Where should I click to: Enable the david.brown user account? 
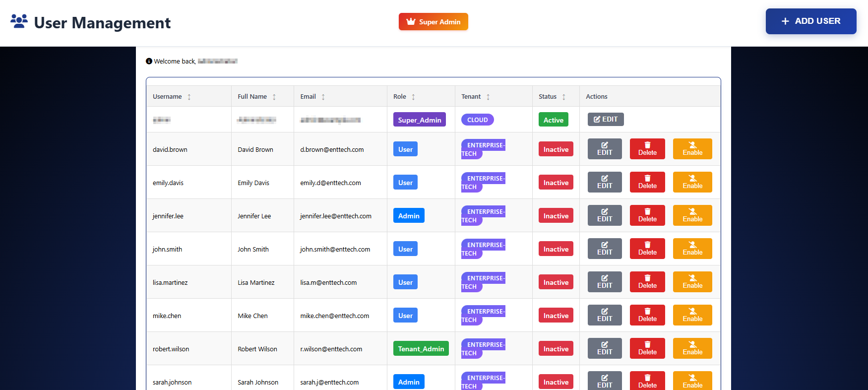692,149
